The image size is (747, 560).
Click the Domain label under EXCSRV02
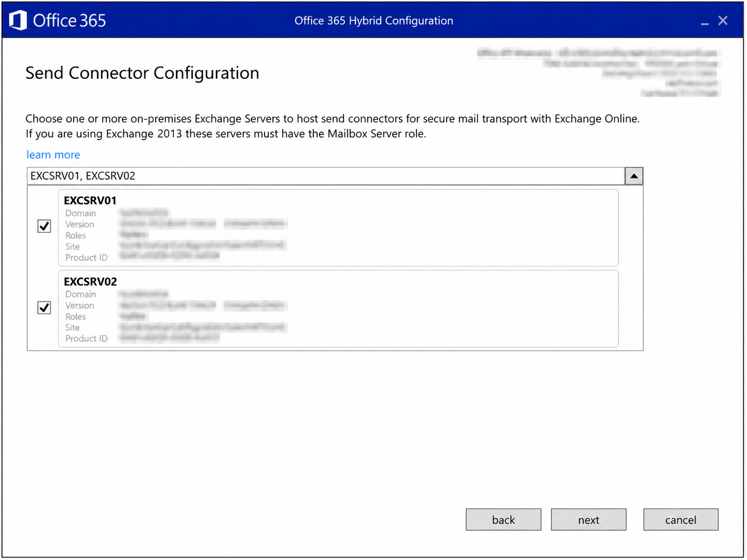(80, 294)
